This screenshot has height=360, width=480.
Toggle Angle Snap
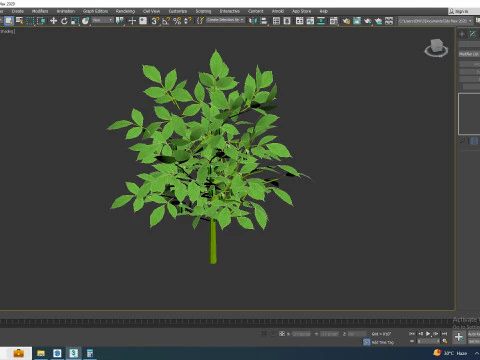(166, 21)
